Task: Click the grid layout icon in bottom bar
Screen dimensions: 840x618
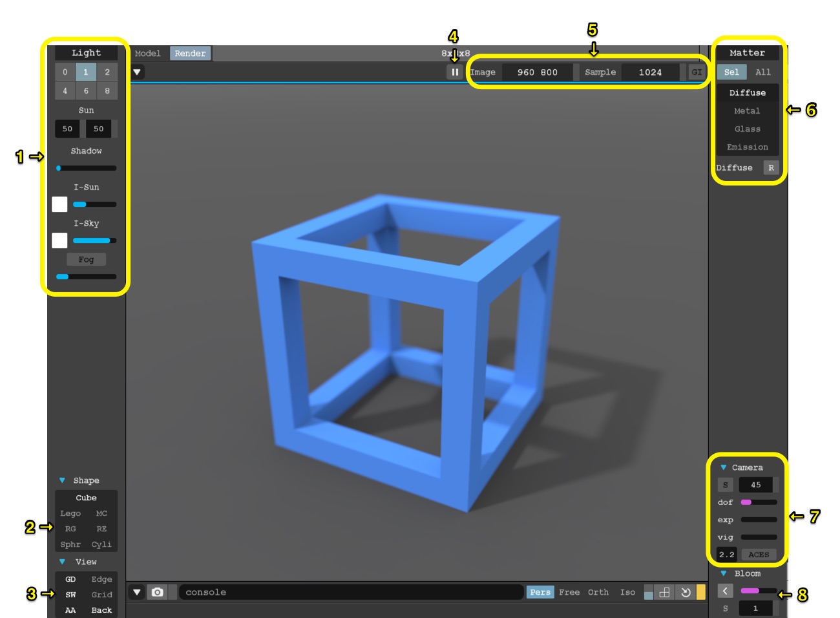Action: click(664, 592)
